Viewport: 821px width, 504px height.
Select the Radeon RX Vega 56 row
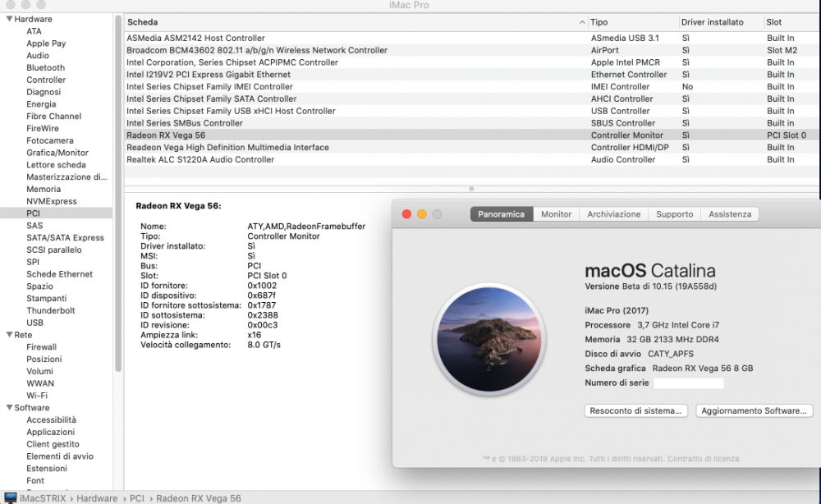coord(471,135)
